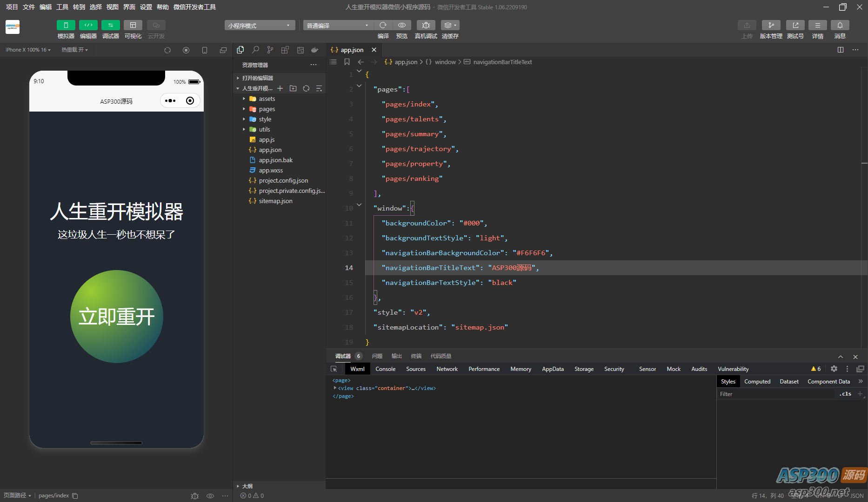
Task: Open real device debugging bug icon
Action: point(426,26)
